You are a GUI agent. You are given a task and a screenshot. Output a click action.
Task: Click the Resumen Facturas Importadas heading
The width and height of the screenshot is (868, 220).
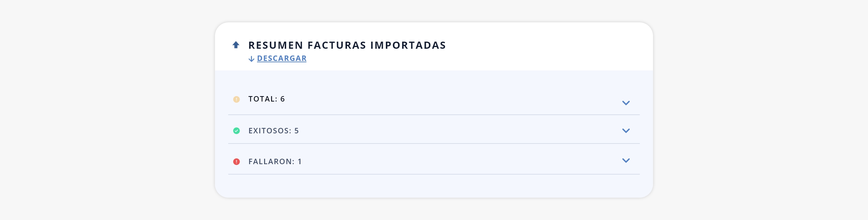(x=347, y=45)
